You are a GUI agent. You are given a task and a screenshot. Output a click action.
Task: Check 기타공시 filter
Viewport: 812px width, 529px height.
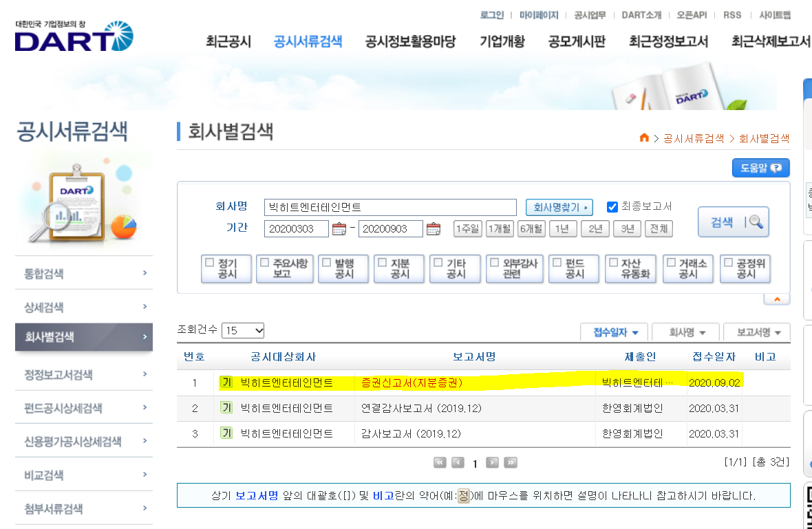(438, 262)
